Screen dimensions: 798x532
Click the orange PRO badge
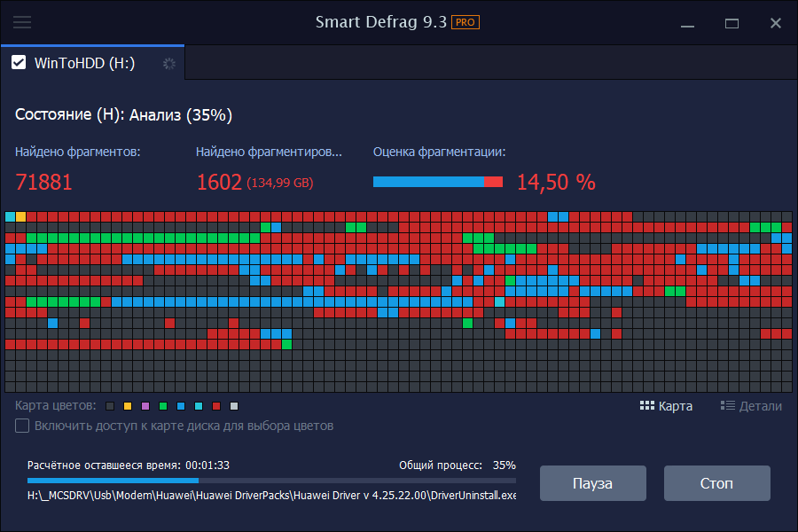pyautogui.click(x=465, y=22)
